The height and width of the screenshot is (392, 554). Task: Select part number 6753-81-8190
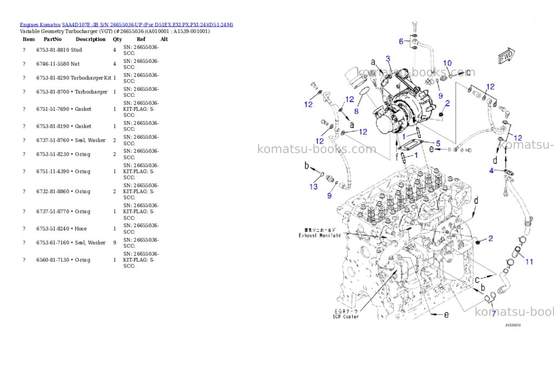tap(52, 127)
